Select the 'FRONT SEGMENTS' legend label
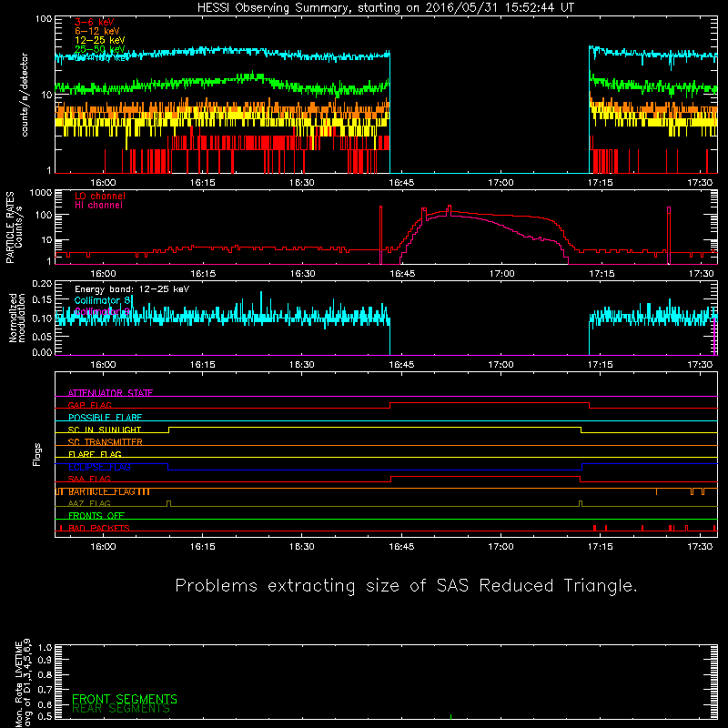 (x=125, y=699)
